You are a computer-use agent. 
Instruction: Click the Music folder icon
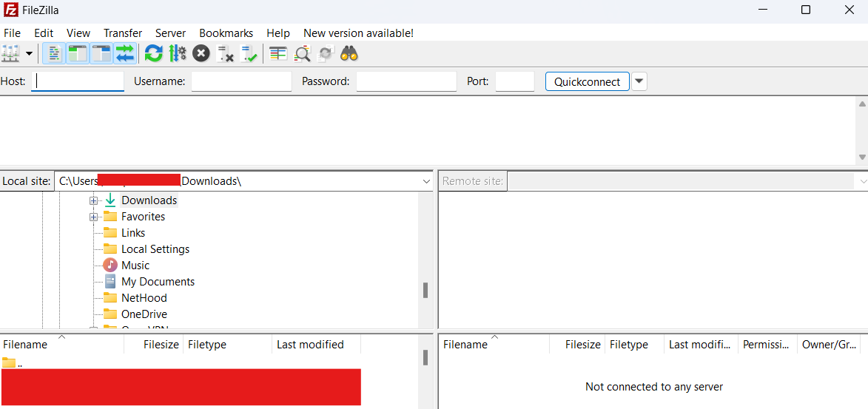pos(110,265)
